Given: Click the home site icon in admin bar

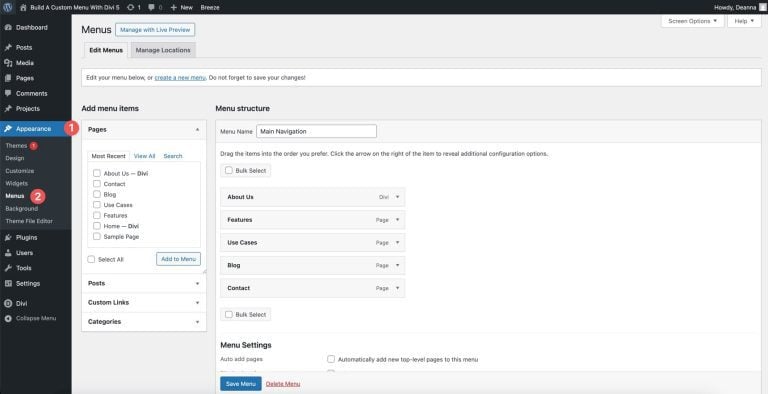Looking at the screenshot, I should 24,7.
